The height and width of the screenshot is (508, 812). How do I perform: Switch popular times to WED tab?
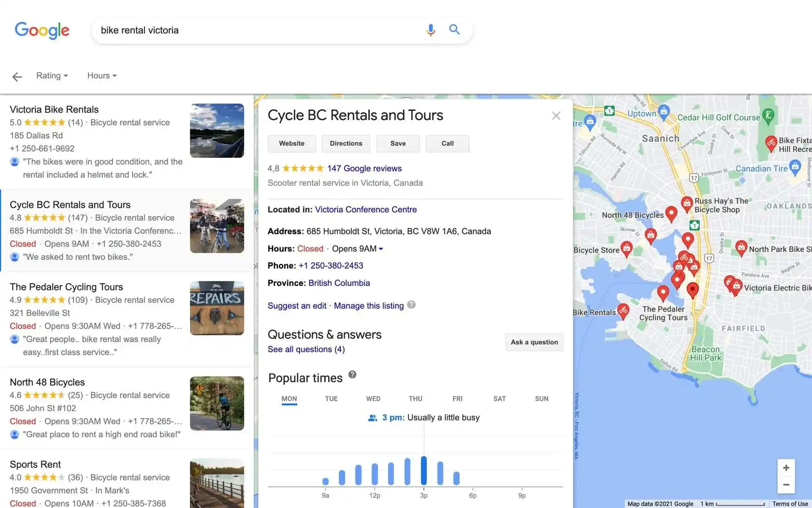click(x=373, y=399)
